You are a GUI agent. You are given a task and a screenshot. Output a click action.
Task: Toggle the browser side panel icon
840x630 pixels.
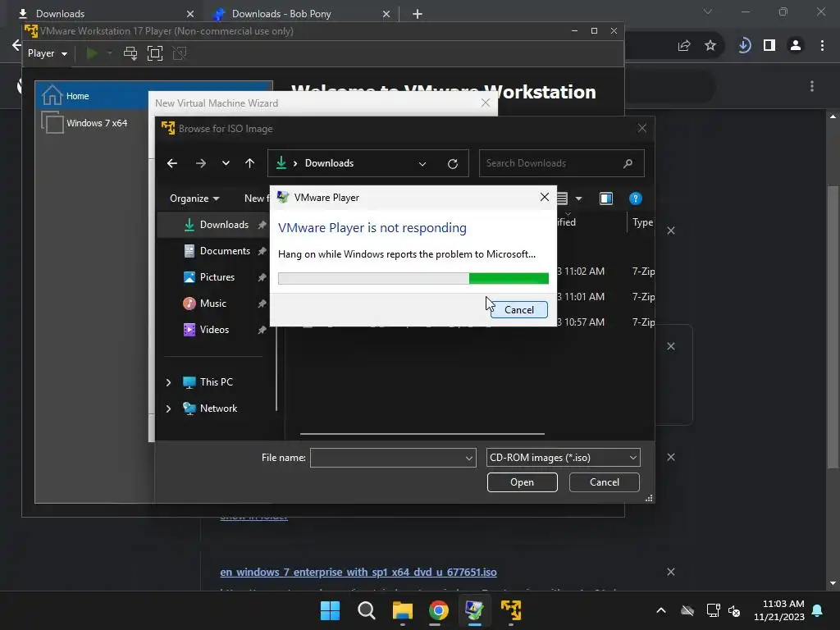click(x=769, y=46)
